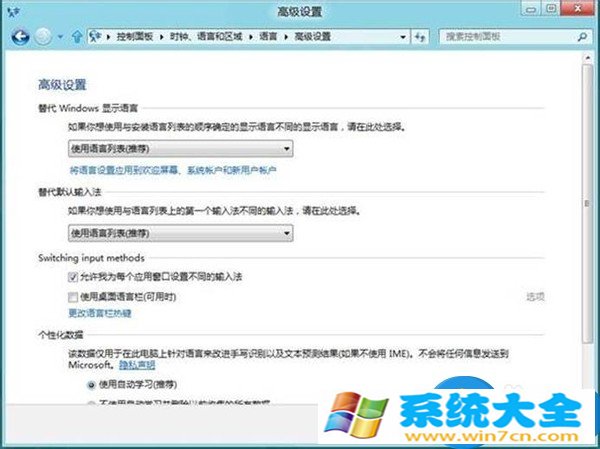Enable 使用桌面语言栏(可用时) checkbox
Viewport: 600px width, 449px height.
point(73,297)
